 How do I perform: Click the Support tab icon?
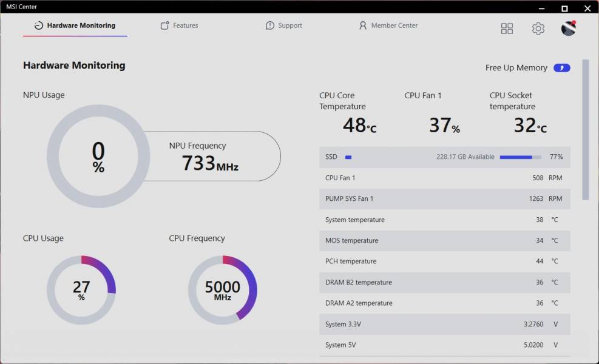(x=269, y=25)
